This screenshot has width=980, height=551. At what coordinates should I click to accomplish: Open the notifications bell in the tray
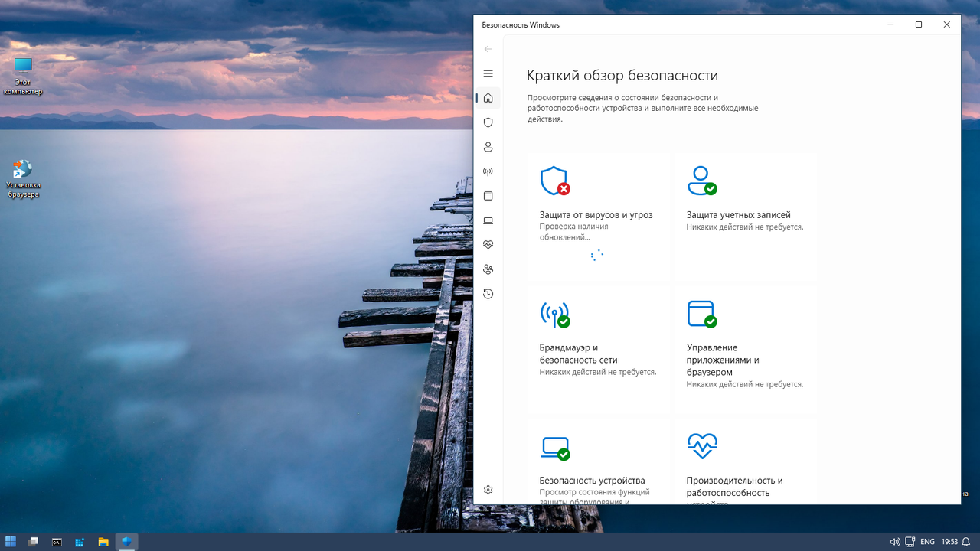pyautogui.click(x=966, y=542)
